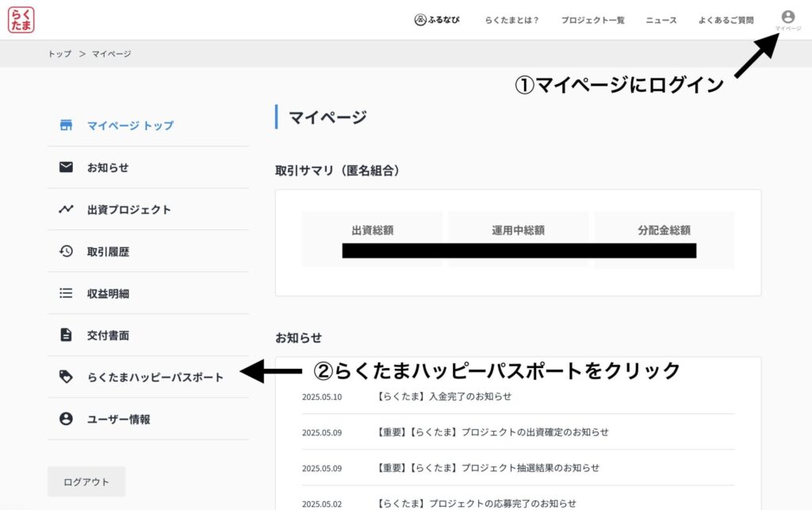Click the マイページ account icon in header
812x510 pixels.
click(x=788, y=20)
